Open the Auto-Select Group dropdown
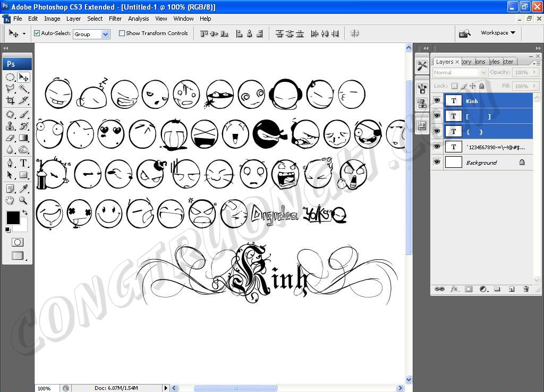Image resolution: width=544 pixels, height=392 pixels. pyautogui.click(x=105, y=34)
